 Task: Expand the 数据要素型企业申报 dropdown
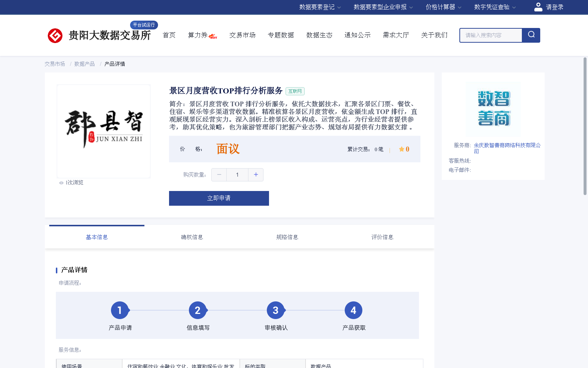tap(383, 7)
